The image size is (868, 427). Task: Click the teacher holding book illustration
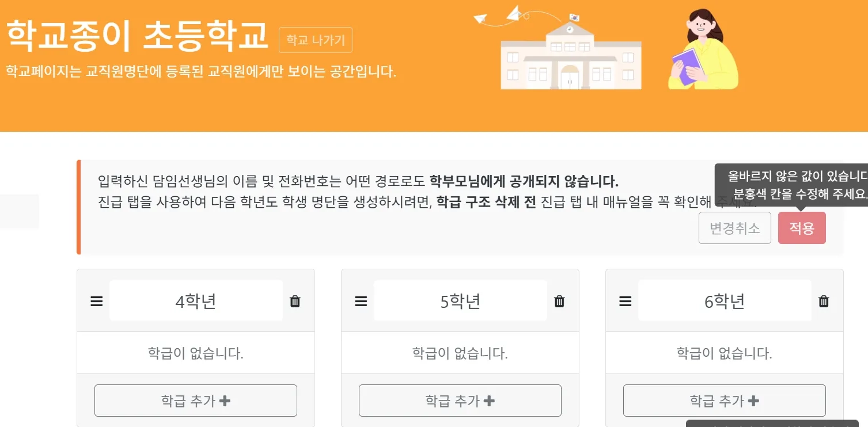coord(703,51)
